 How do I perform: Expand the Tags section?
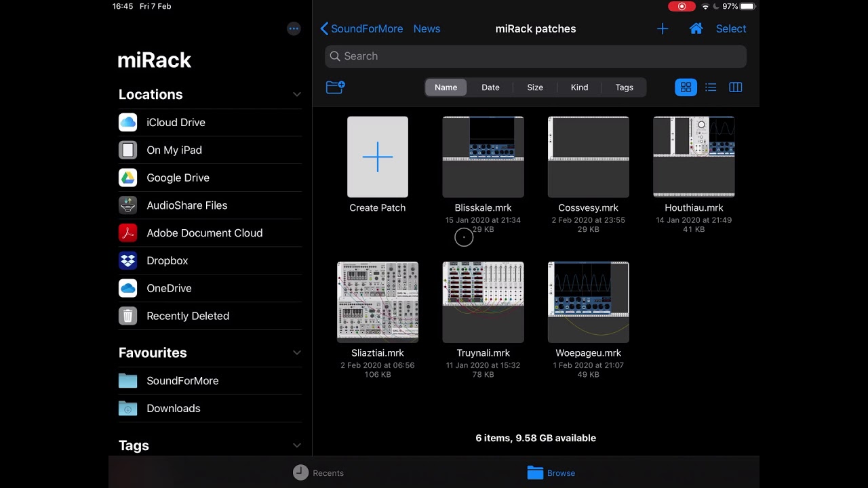click(296, 445)
